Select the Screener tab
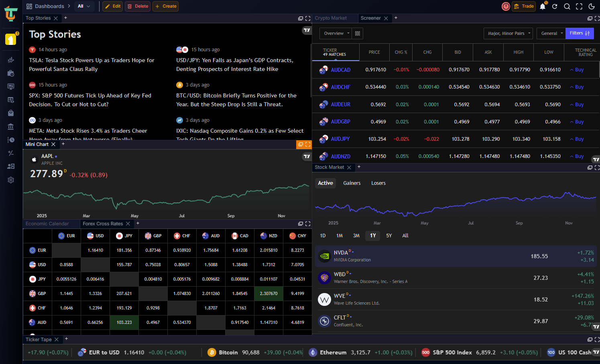Screen dimensions: 600x364 (370, 18)
